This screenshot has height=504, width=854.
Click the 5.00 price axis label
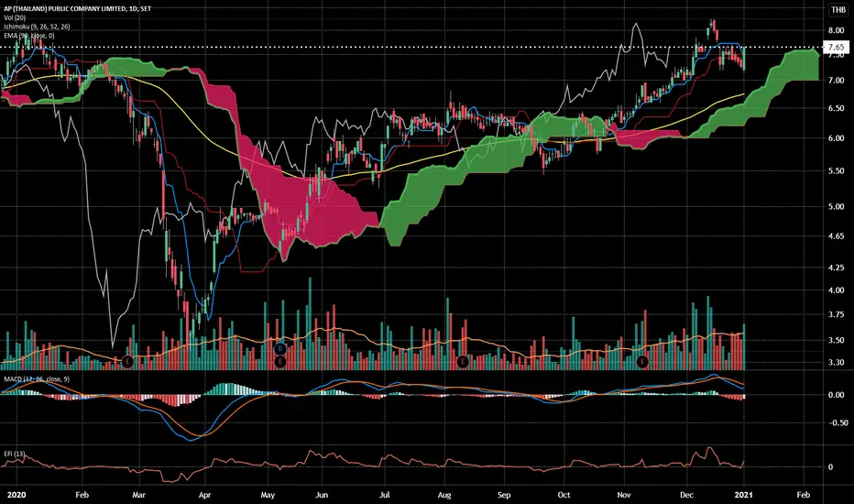coord(836,206)
